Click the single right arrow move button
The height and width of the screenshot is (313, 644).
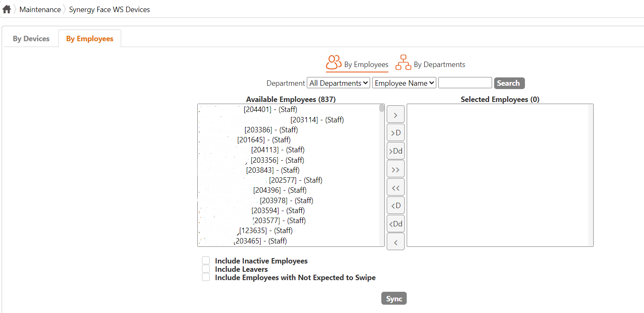pyautogui.click(x=395, y=115)
